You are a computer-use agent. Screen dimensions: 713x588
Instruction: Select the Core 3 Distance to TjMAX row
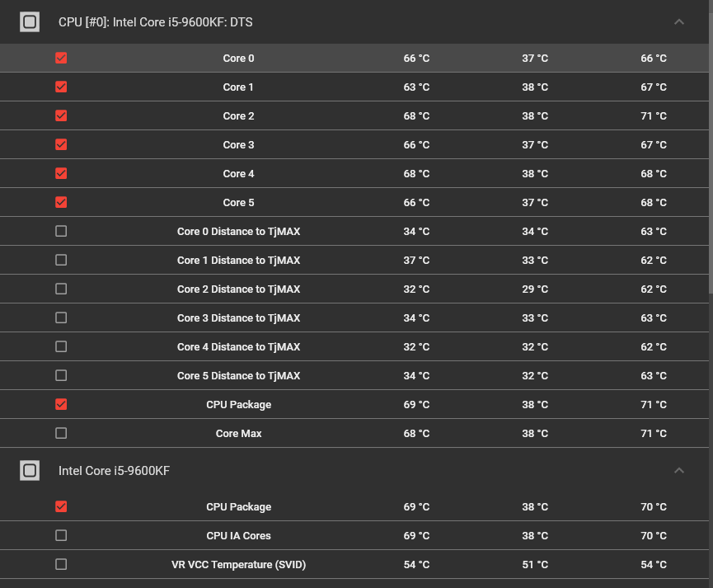click(238, 318)
